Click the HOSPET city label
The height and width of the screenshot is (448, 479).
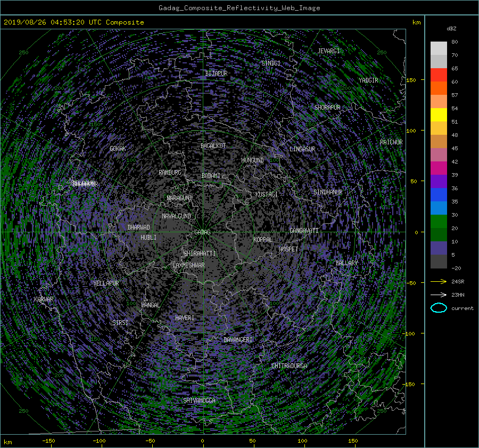[x=288, y=249]
